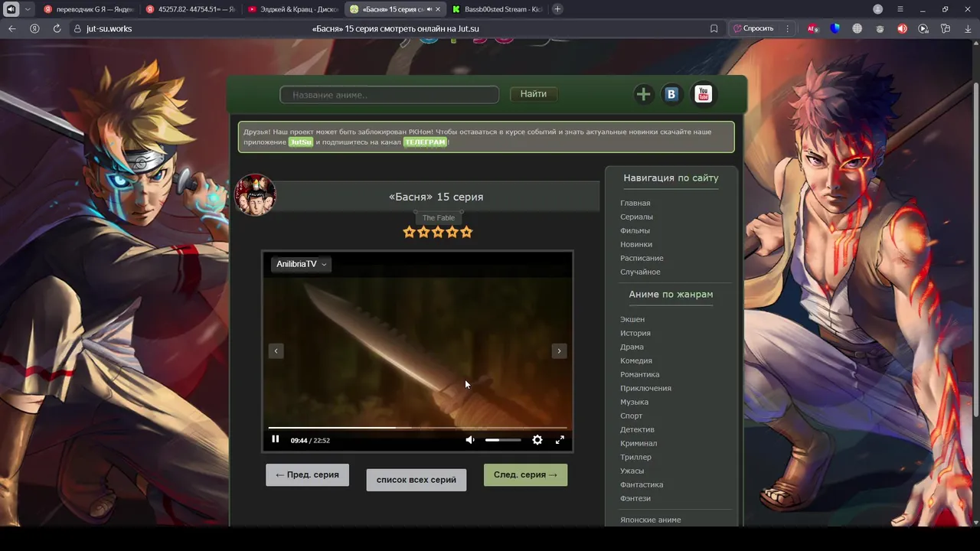The width and height of the screenshot is (980, 551).
Task: Open Расписание in the site navigation
Action: click(642, 258)
